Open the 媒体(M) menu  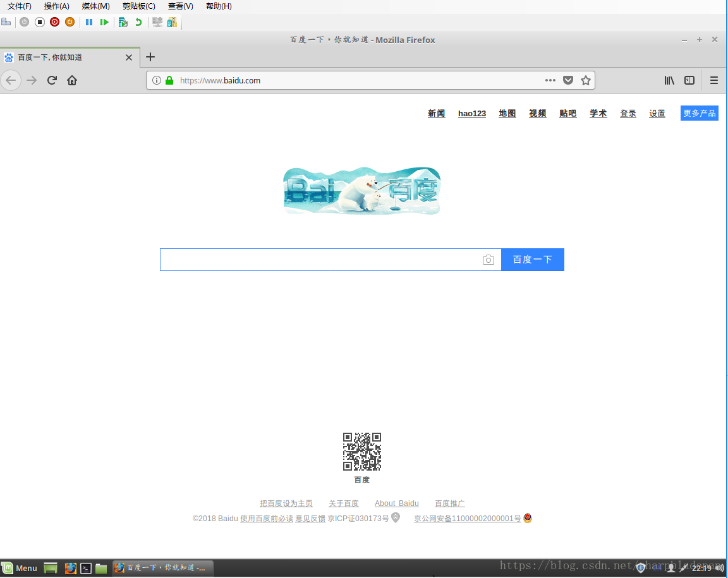pos(95,6)
